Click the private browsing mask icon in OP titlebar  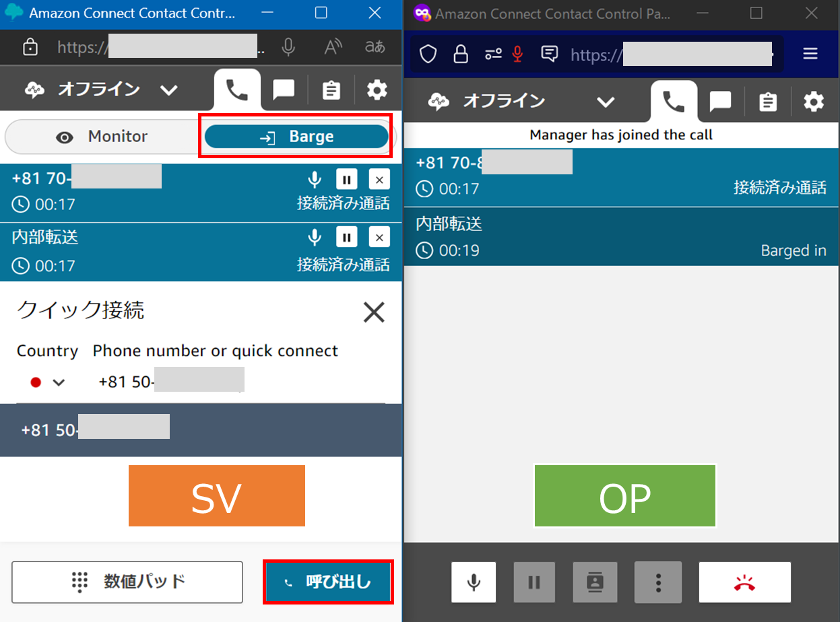pos(422,13)
